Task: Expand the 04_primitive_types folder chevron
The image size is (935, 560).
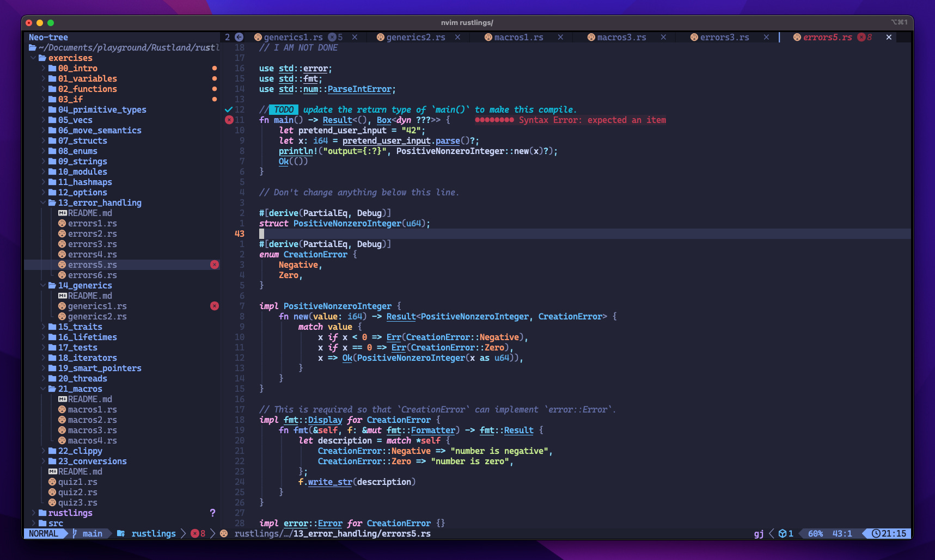Action: pos(43,109)
